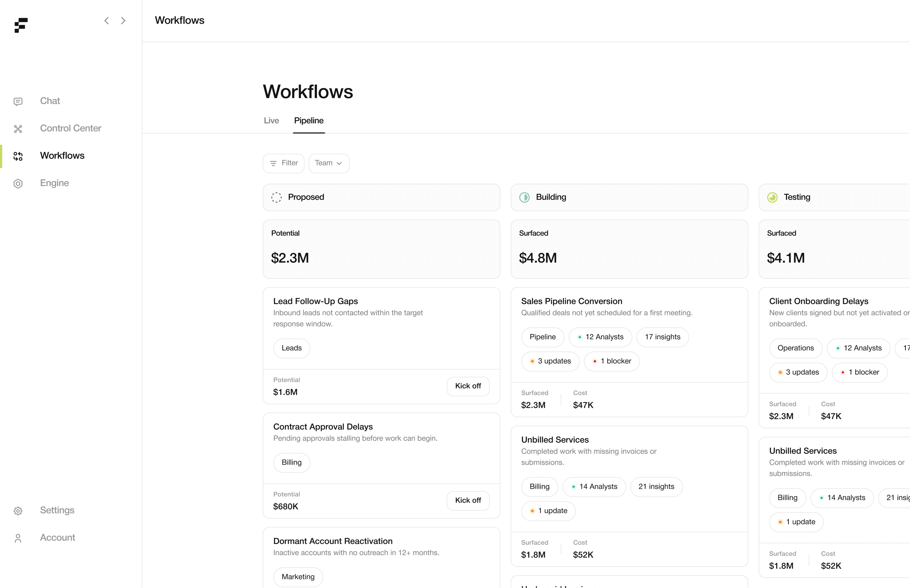910x588 pixels.
Task: Open the Client Onboarding Delays card title
Action: (x=819, y=301)
